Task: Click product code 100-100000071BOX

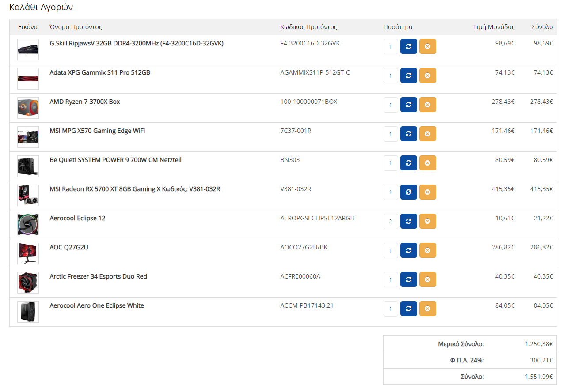Action: coord(309,102)
